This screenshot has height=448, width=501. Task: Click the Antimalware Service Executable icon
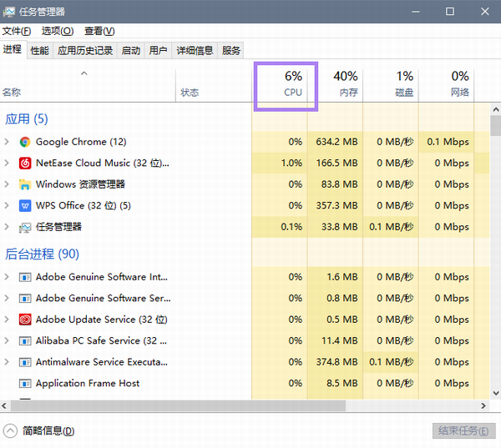click(25, 362)
